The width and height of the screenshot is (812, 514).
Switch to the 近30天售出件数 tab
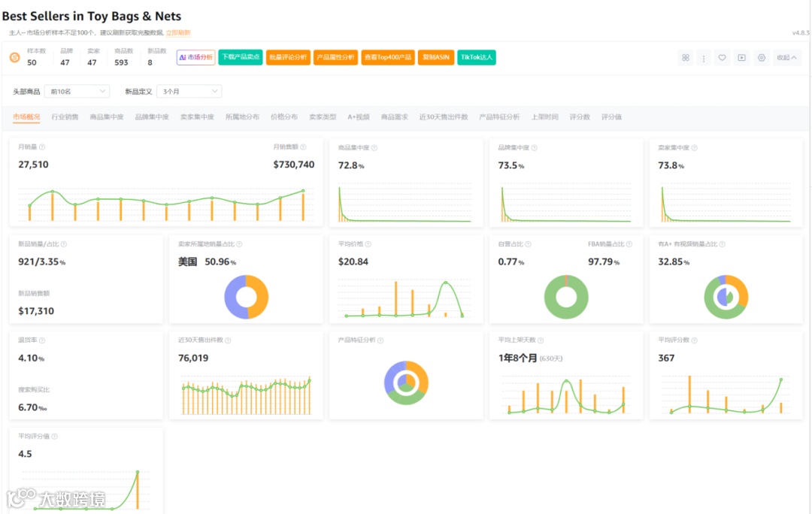coord(444,117)
